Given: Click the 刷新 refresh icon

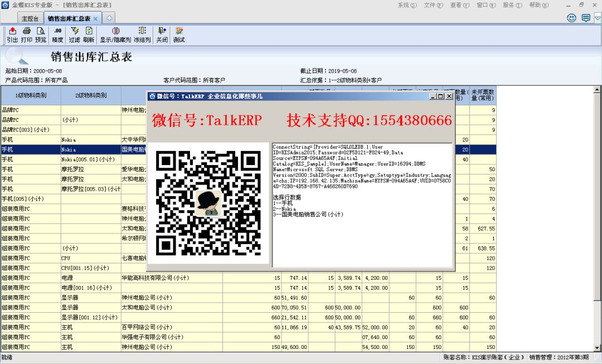Looking at the screenshot, I should coord(89,35).
